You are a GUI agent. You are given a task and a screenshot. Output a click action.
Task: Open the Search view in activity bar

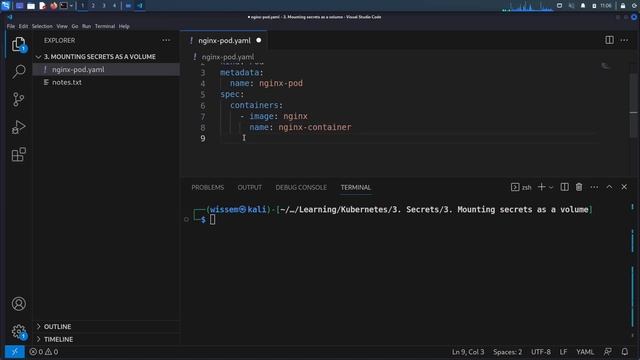click(18, 72)
